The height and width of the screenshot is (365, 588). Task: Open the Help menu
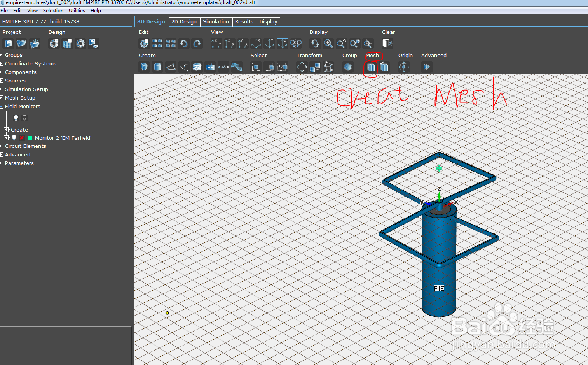[x=96, y=11]
